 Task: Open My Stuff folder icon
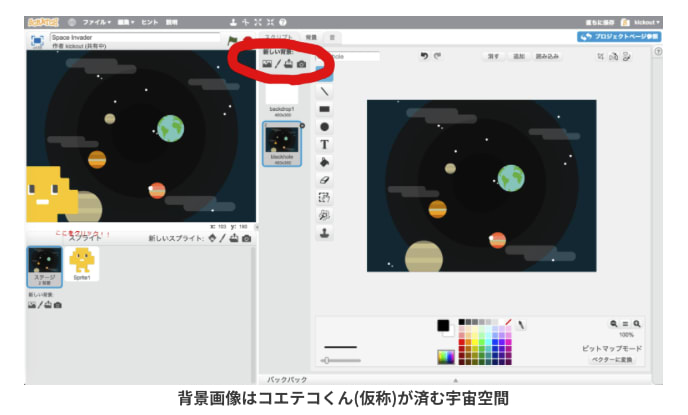point(625,22)
